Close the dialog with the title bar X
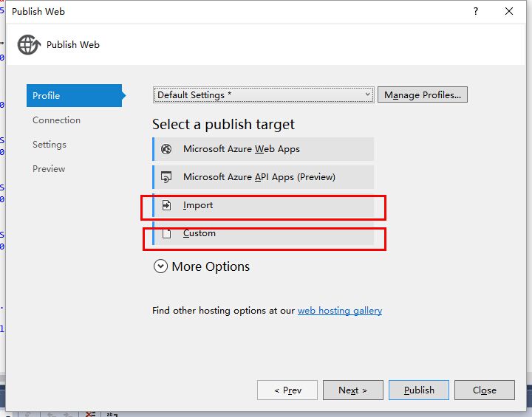532x417 pixels. [x=509, y=11]
